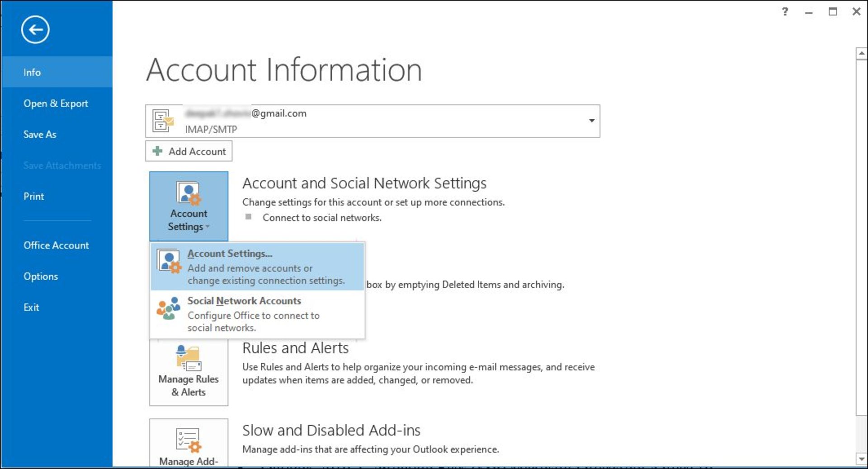This screenshot has width=868, height=469.
Task: Choose Account Settings... menu entry
Action: (257, 267)
